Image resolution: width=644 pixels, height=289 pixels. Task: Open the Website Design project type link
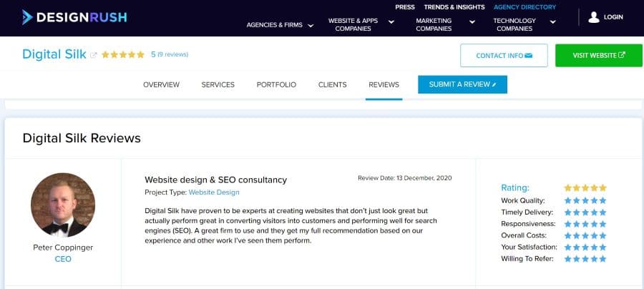(x=214, y=192)
